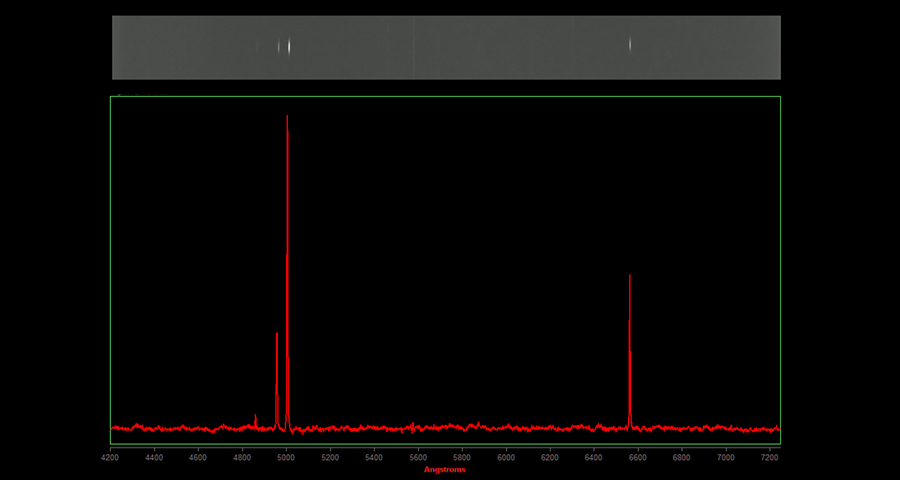Viewport: 900px width, 480px height.
Task: Click the 4200 tick label on axis
Action: point(110,457)
